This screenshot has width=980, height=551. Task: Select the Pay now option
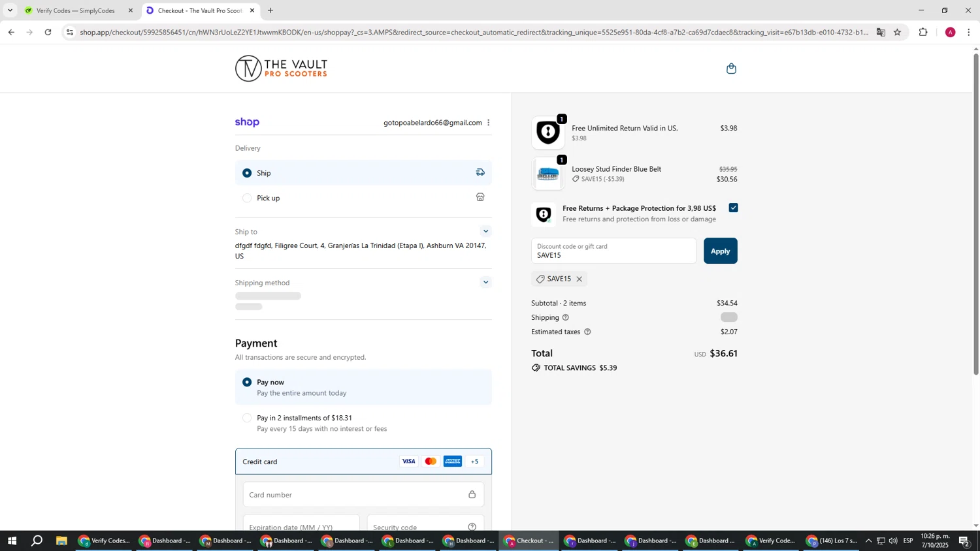point(247,382)
